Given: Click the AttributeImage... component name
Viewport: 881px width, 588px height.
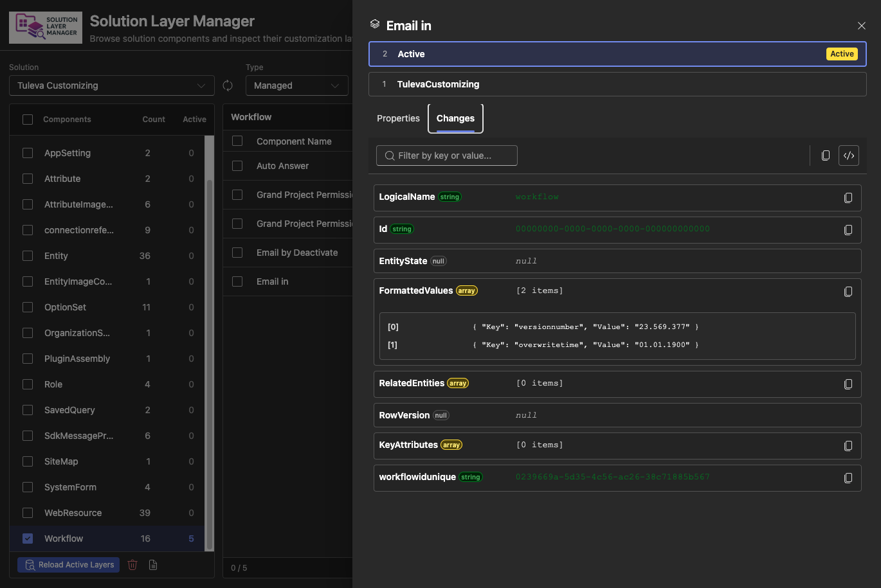Looking at the screenshot, I should tap(78, 204).
